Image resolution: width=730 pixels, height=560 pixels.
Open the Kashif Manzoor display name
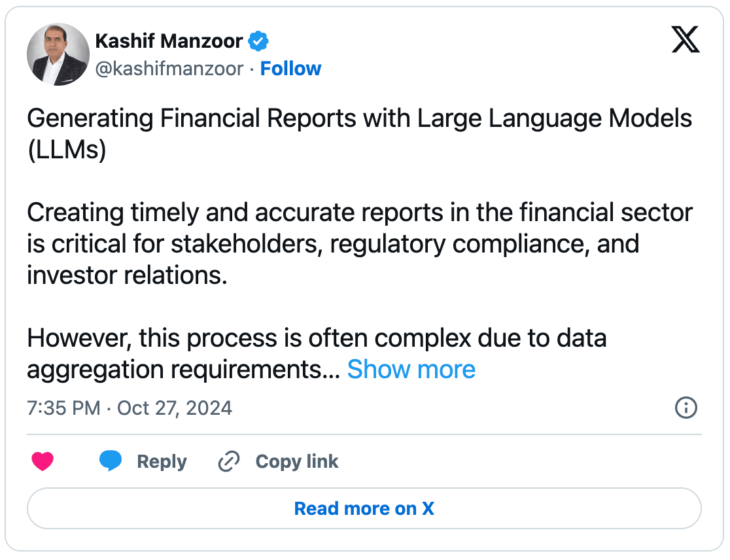point(169,41)
